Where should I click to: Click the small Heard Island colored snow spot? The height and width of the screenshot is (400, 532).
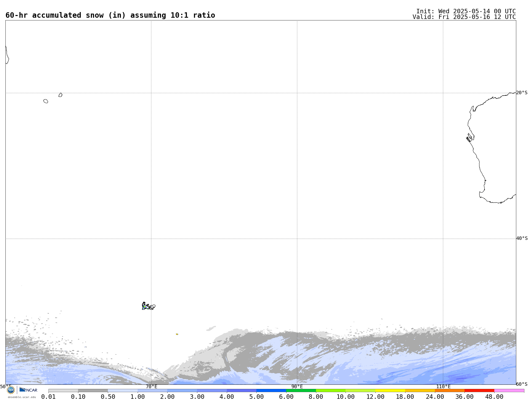[x=177, y=334]
